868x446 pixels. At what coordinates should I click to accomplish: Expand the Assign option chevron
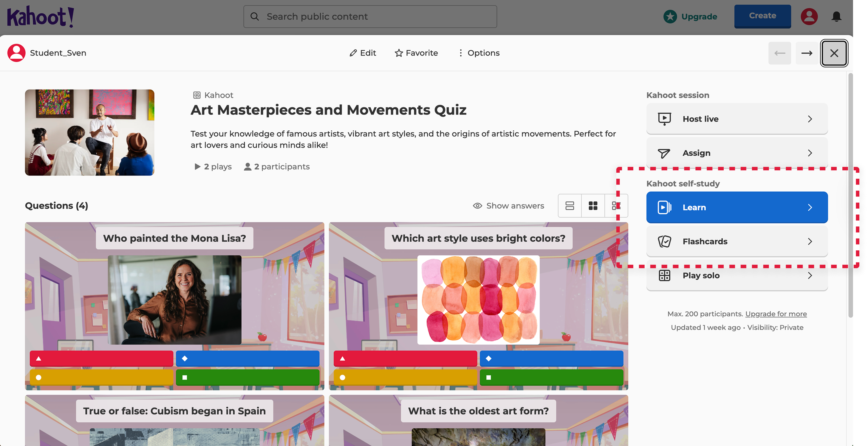tap(810, 153)
